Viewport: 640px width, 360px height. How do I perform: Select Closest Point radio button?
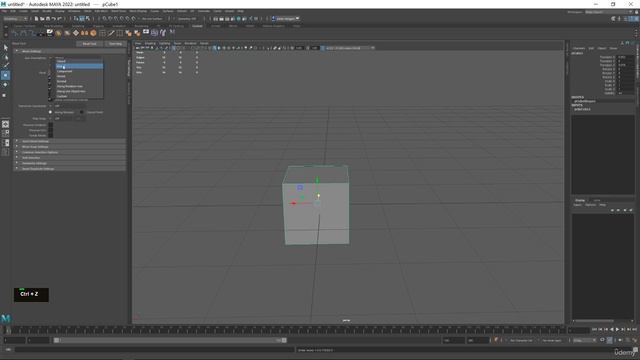82,112
